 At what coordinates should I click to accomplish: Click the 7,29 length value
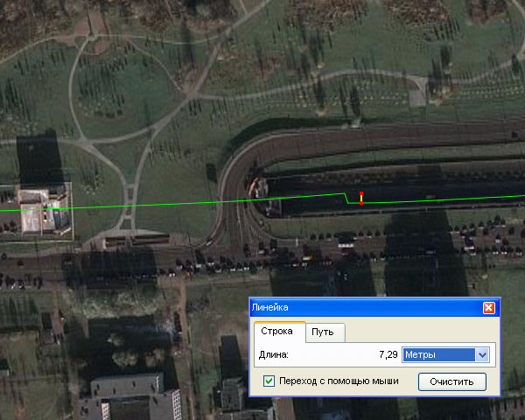click(388, 354)
